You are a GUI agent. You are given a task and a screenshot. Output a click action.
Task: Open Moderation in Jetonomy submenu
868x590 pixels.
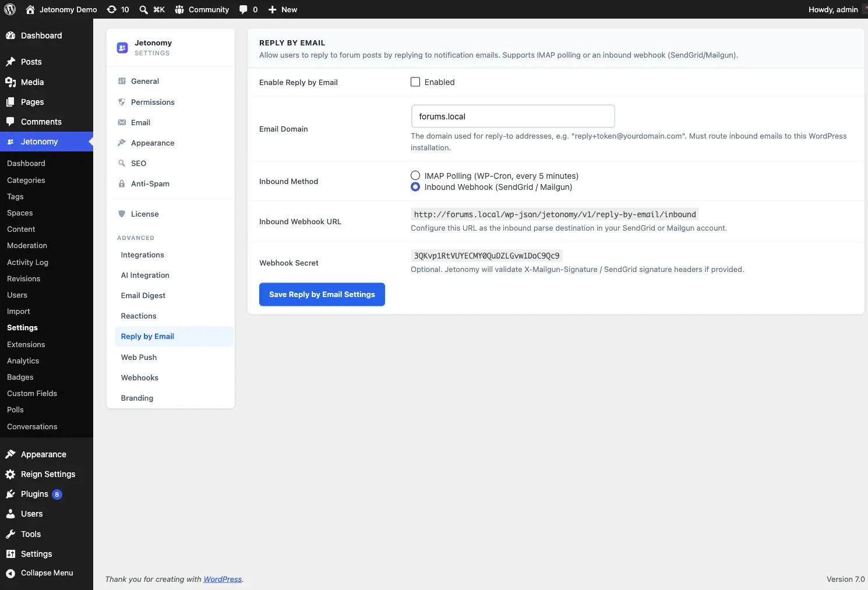(27, 246)
